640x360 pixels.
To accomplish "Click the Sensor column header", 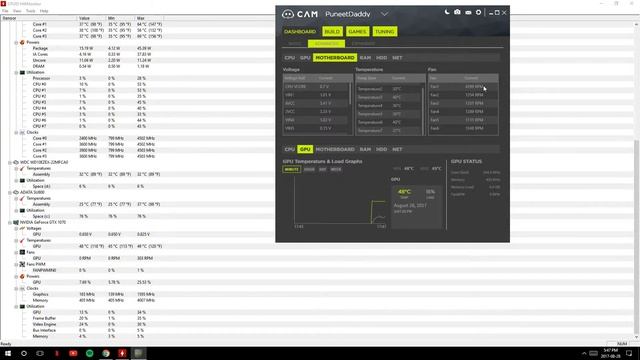I will point(39,18).
